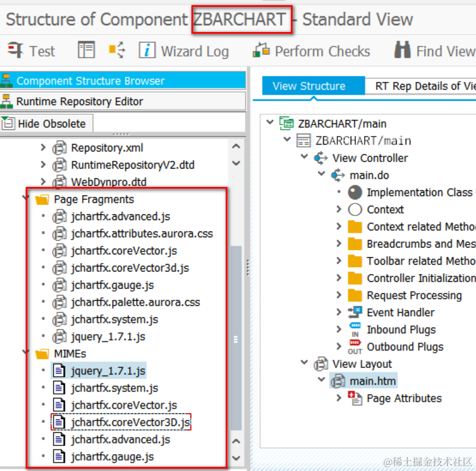Click the orange square arrows toolbar icon
This screenshot has width=476, height=471.
[x=117, y=50]
